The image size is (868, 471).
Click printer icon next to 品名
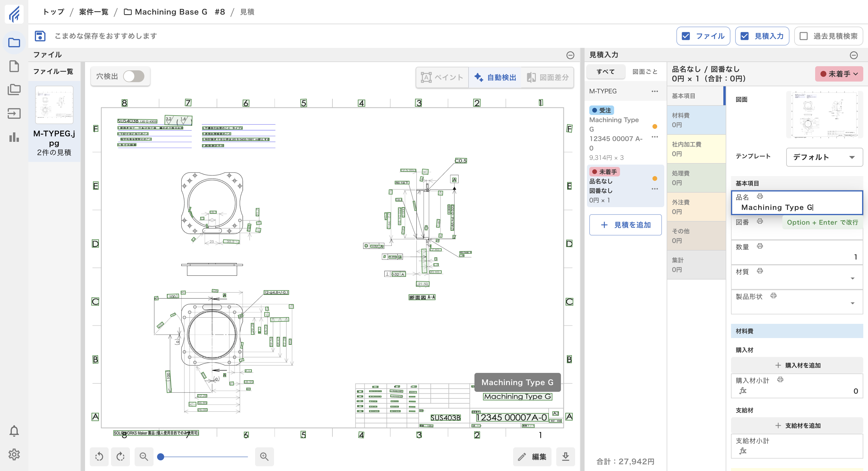[760, 196]
